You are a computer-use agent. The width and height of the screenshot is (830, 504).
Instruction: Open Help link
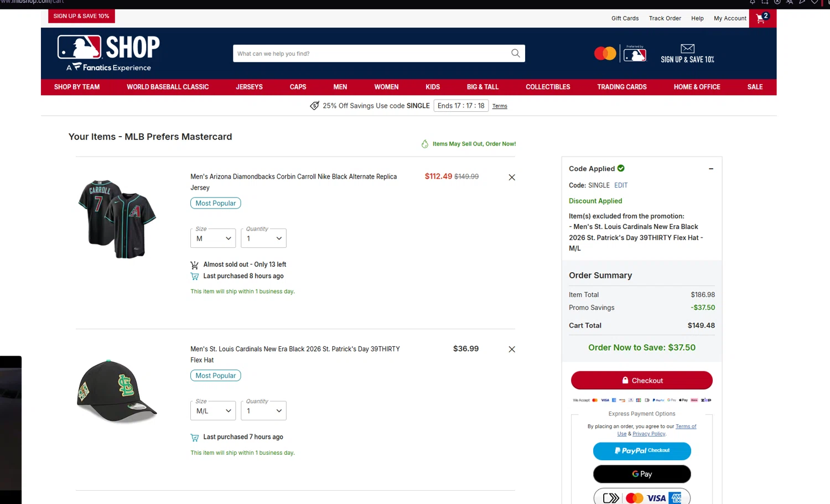(697, 18)
